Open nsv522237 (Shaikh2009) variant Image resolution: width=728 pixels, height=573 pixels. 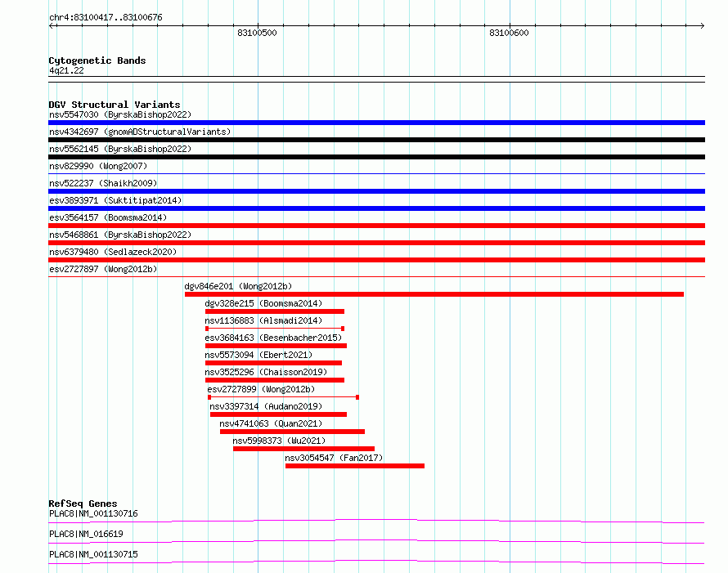tap(103, 183)
